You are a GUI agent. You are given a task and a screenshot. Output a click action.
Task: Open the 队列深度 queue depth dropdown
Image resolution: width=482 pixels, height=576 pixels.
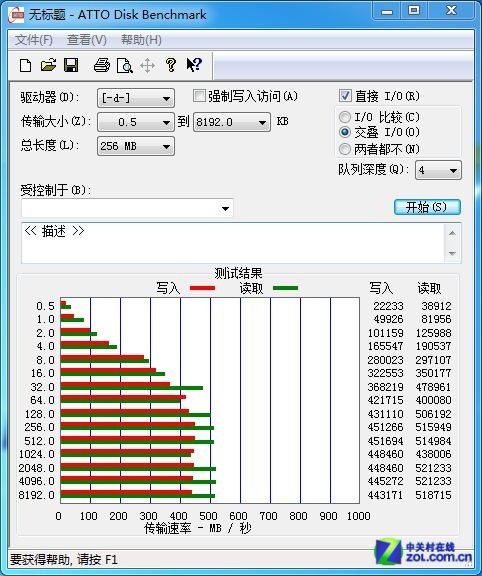click(x=438, y=170)
